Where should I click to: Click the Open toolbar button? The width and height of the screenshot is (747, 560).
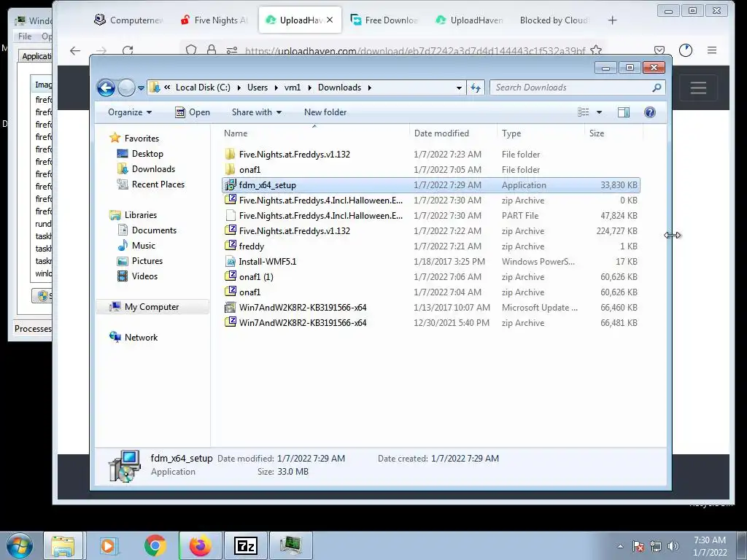193,112
